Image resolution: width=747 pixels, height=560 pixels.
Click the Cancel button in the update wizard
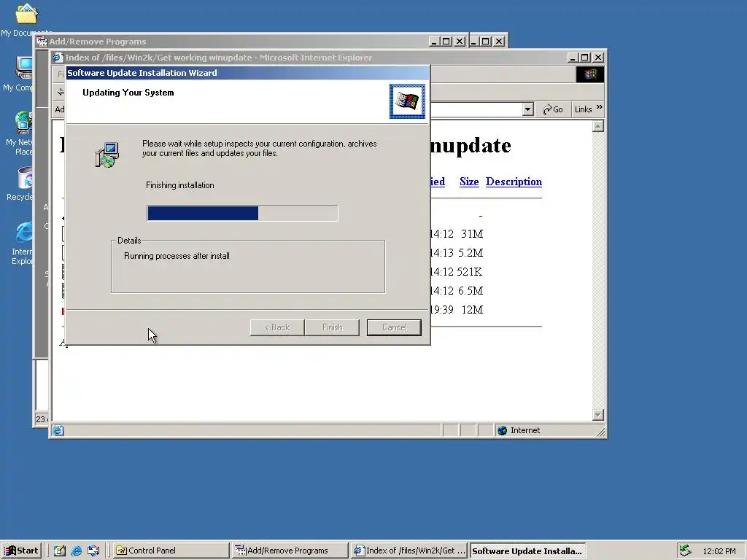pyautogui.click(x=394, y=327)
